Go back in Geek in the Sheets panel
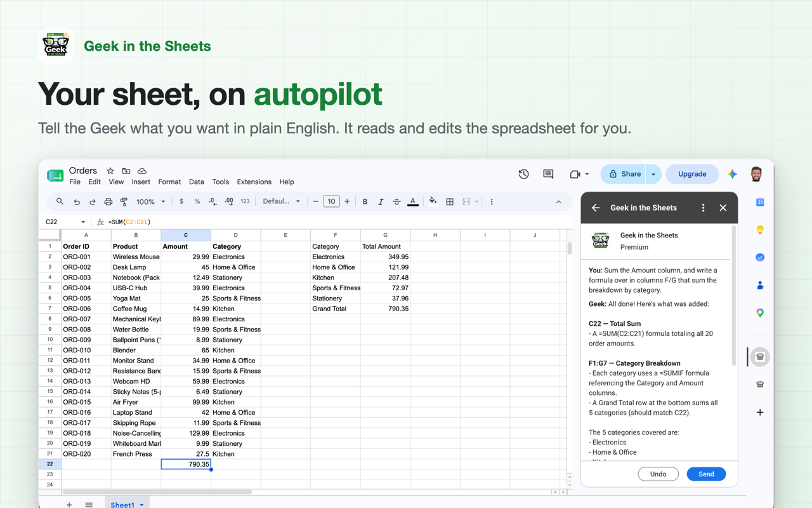The height and width of the screenshot is (508, 812). [x=596, y=208]
